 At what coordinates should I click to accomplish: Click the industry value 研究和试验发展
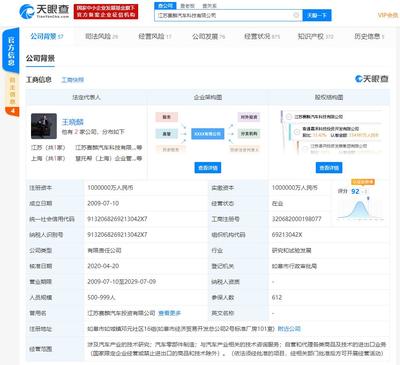(x=292, y=250)
